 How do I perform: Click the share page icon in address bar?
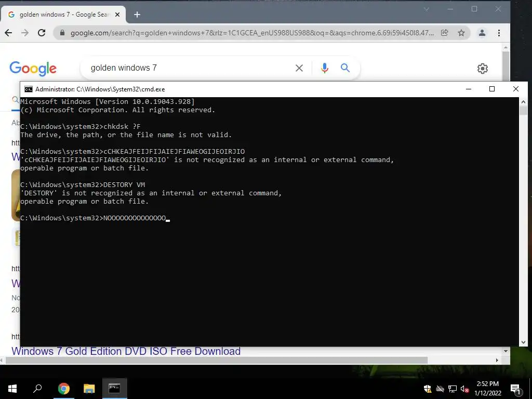[445, 33]
